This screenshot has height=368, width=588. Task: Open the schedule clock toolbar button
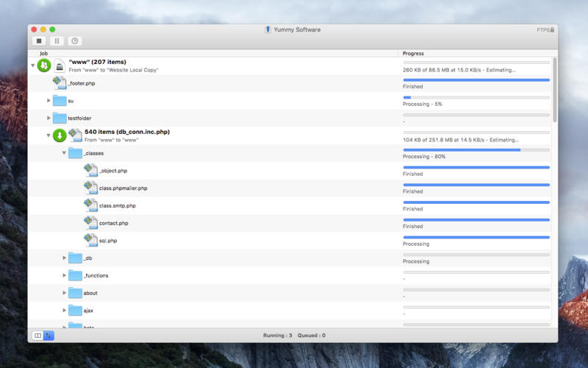74,41
